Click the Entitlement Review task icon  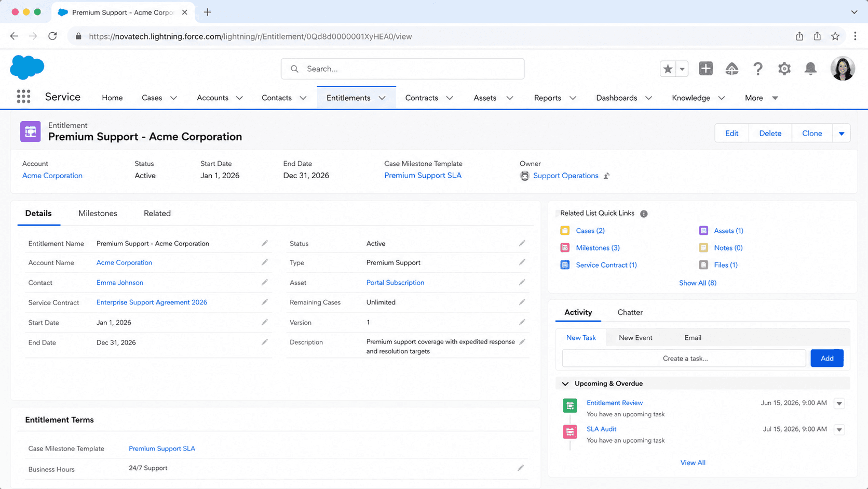tap(570, 405)
